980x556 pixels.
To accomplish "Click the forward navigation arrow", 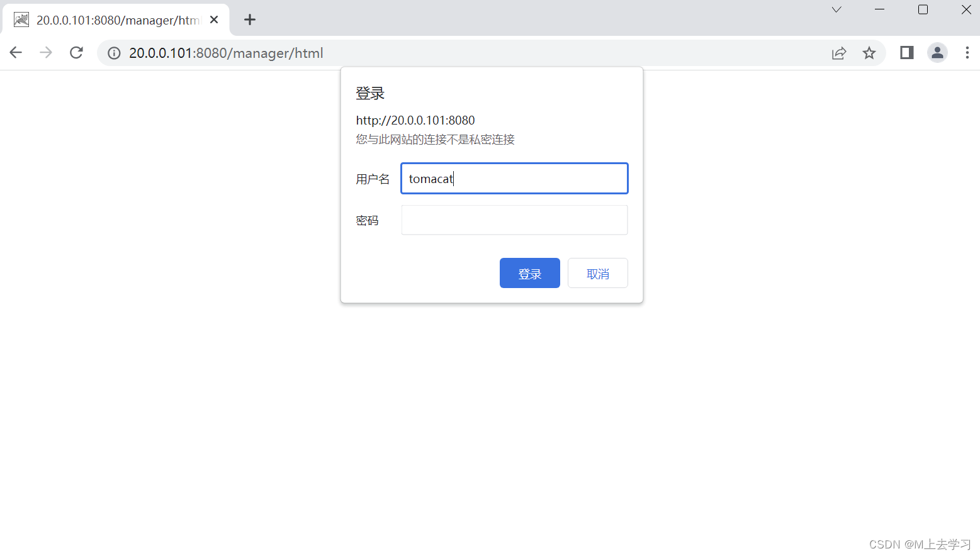I will coord(46,53).
